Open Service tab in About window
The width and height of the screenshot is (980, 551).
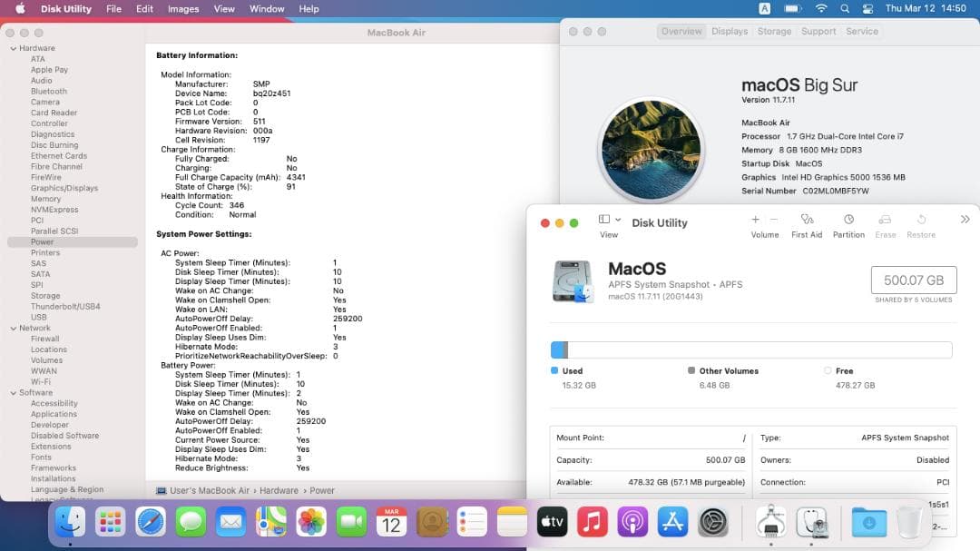tap(862, 31)
